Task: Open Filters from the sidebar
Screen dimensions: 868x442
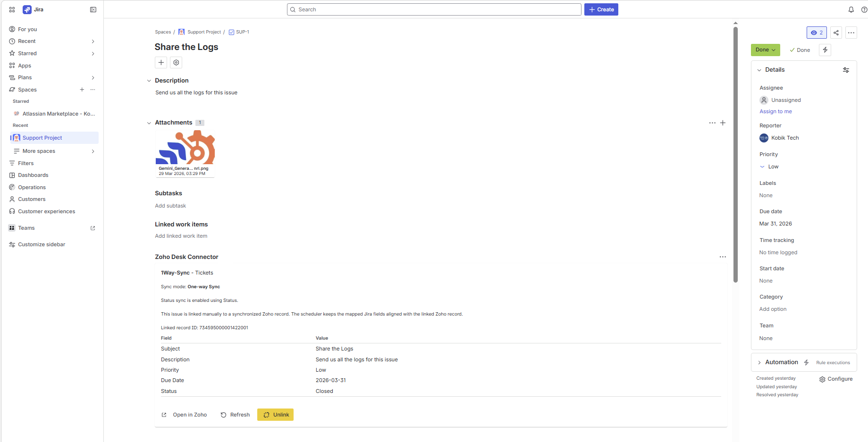Action: point(25,163)
